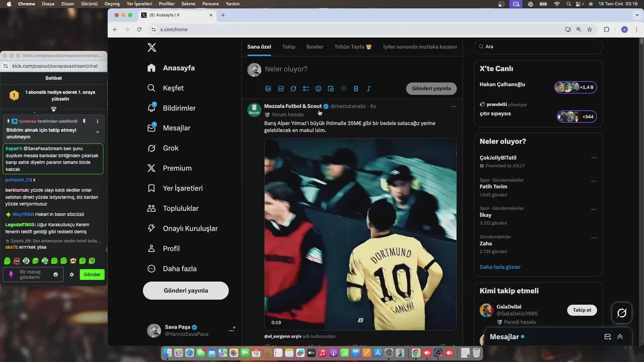This screenshot has height=362, width=644.
Task: Open Mezzala Futbol & Scout profile link
Action: point(293,106)
